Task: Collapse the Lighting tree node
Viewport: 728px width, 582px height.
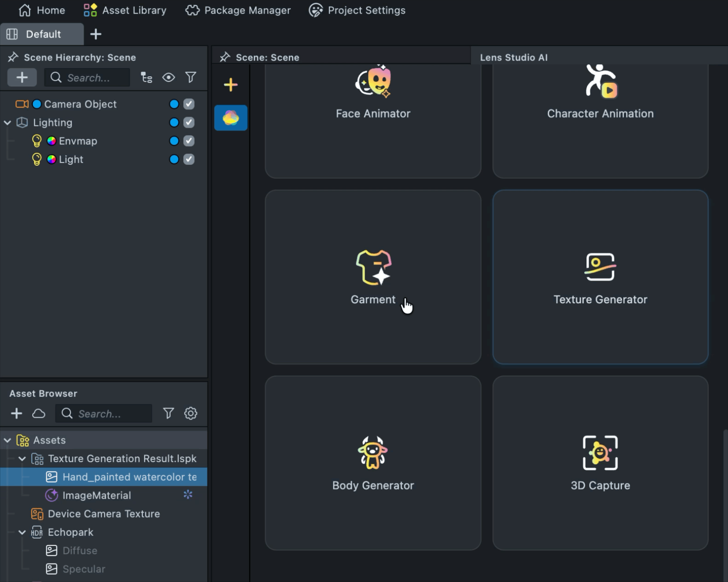Action: (7, 123)
